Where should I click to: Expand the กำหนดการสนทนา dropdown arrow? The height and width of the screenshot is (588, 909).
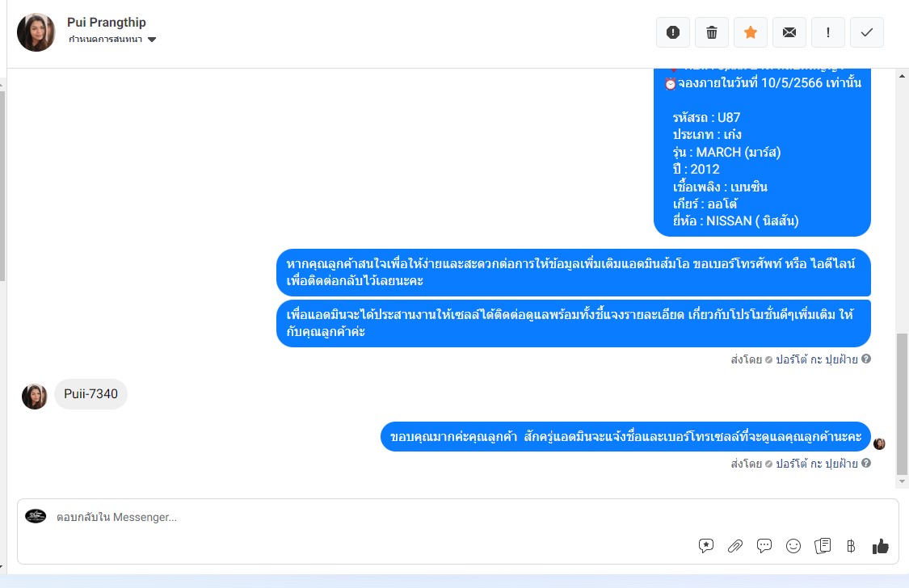152,40
